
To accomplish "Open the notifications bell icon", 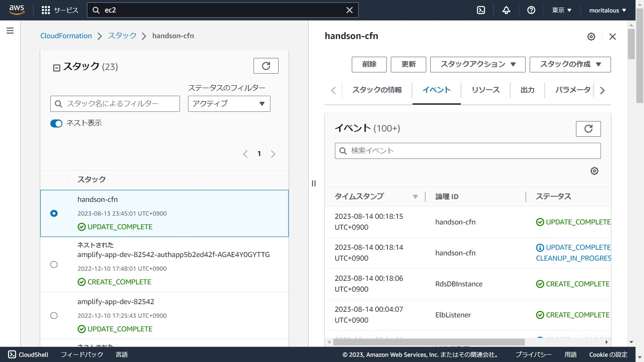I will click(x=506, y=10).
